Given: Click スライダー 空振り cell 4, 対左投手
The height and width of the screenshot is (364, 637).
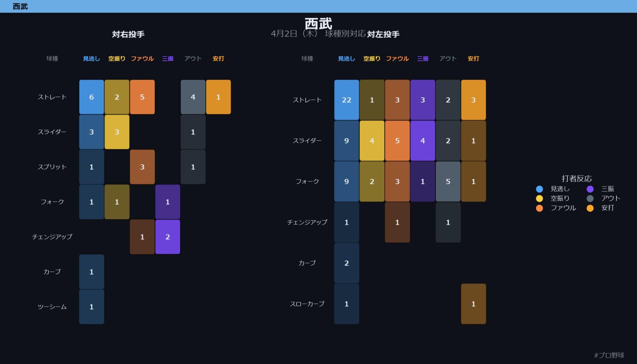Looking at the screenshot, I should click(x=372, y=141).
